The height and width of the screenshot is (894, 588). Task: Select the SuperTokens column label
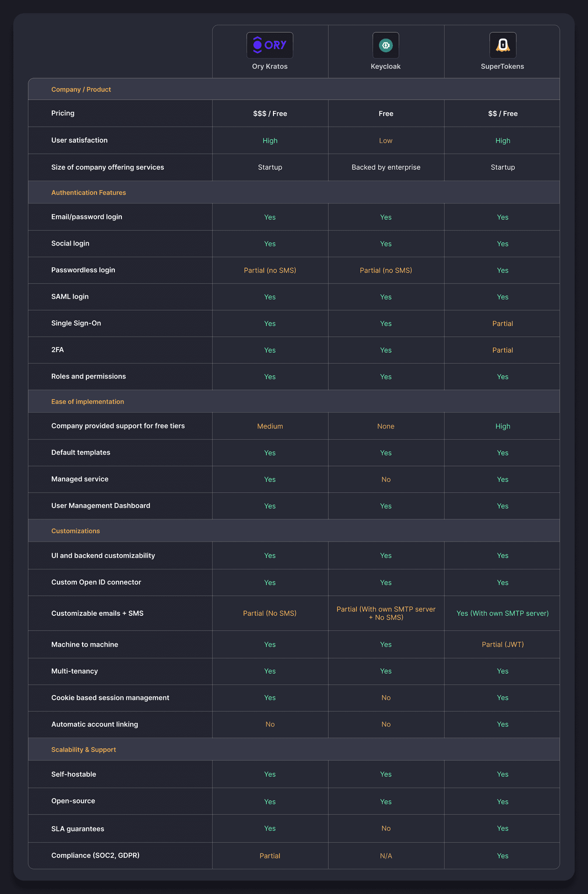503,66
